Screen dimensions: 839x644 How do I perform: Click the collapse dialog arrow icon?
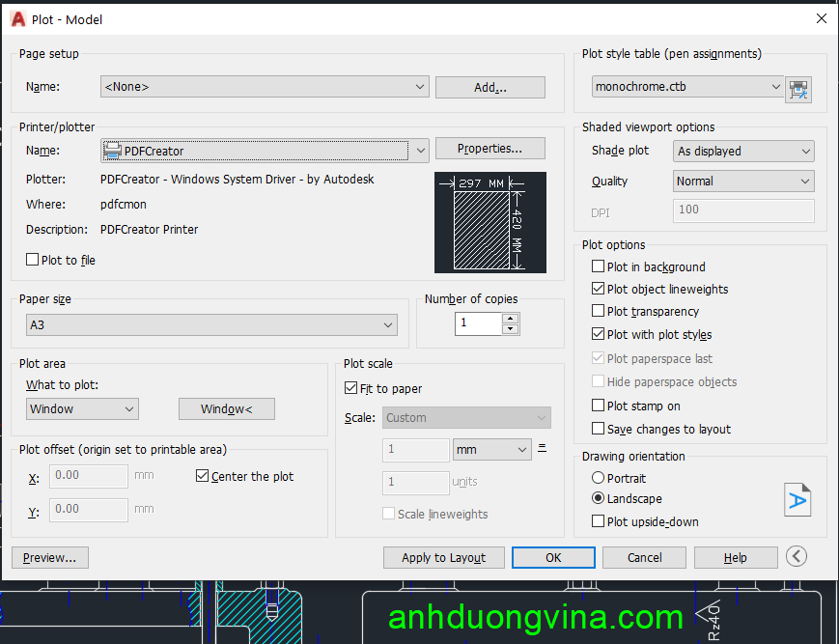(x=796, y=556)
